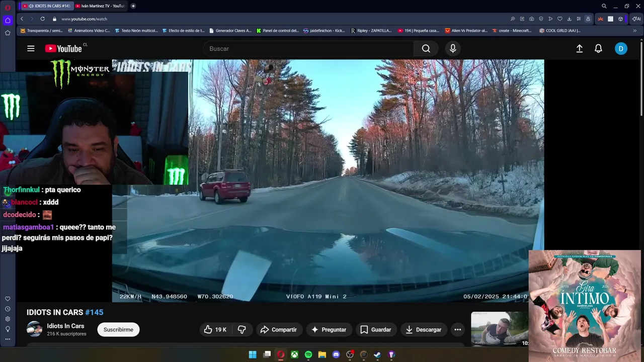Dislike the video with thumbs down
The image size is (644, 362).
click(x=242, y=330)
